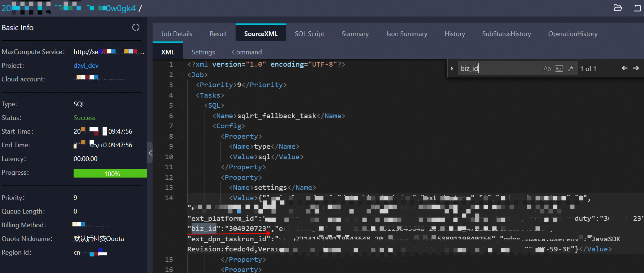This screenshot has width=644, height=273.
Task: Collapse the Job element fold
Action: (181, 75)
